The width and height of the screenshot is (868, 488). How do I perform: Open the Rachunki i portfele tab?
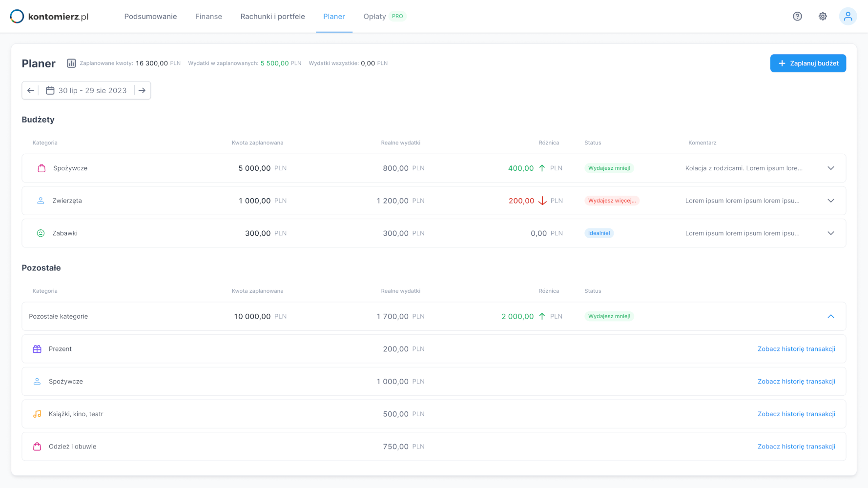tap(272, 17)
